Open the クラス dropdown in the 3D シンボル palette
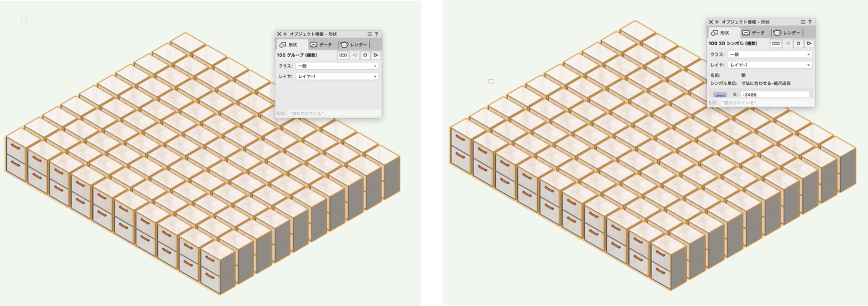This screenshot has width=868, height=306. point(770,54)
